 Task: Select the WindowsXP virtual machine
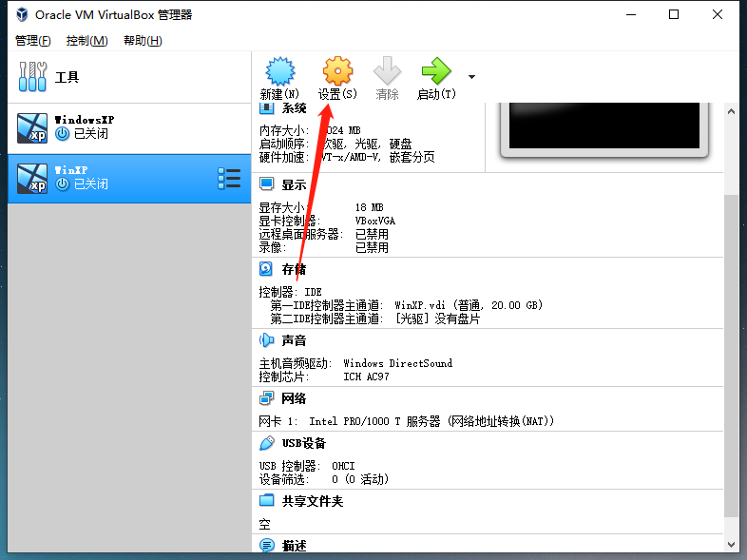[x=129, y=128]
